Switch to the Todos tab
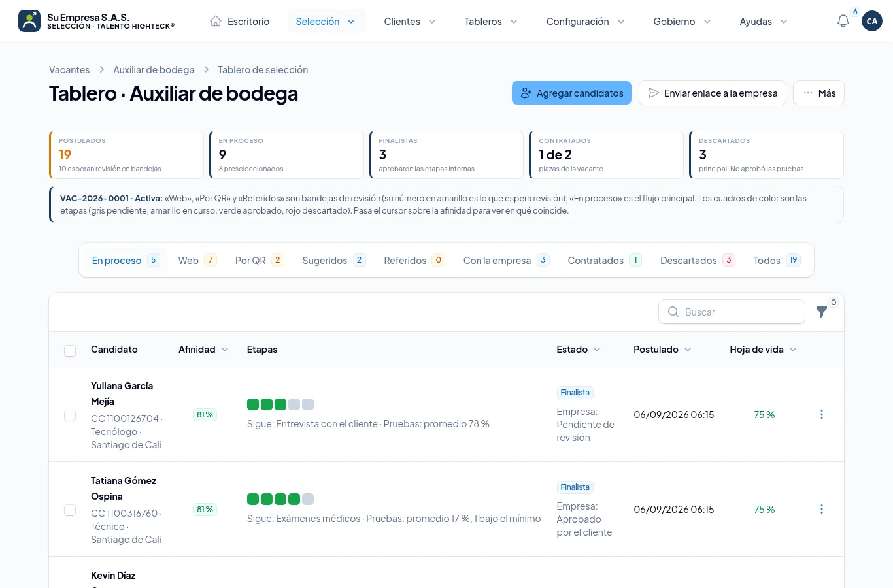This screenshot has width=893, height=588. (777, 260)
